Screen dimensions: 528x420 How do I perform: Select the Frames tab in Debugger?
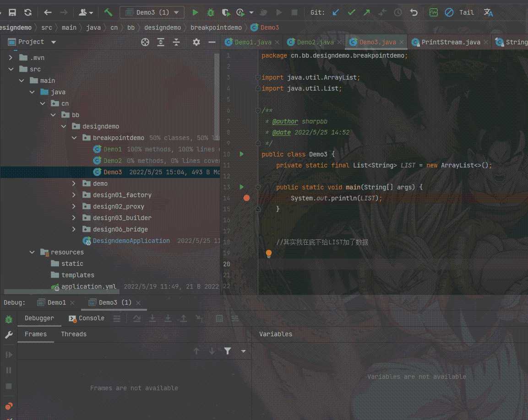click(36, 334)
